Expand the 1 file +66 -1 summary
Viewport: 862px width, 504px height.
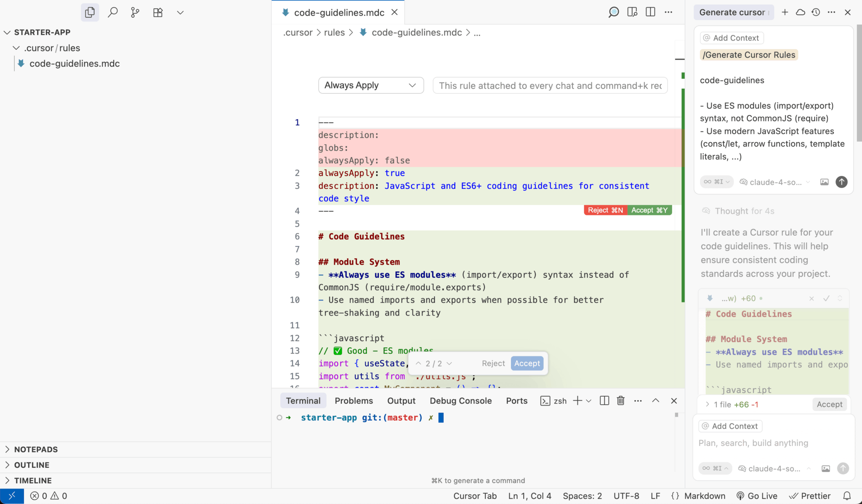(x=732, y=404)
